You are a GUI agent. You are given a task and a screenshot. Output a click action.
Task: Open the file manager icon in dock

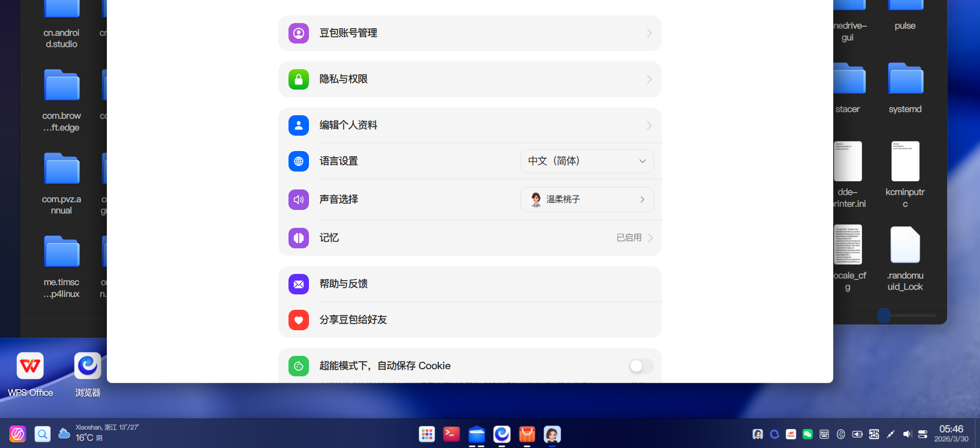pyautogui.click(x=477, y=435)
